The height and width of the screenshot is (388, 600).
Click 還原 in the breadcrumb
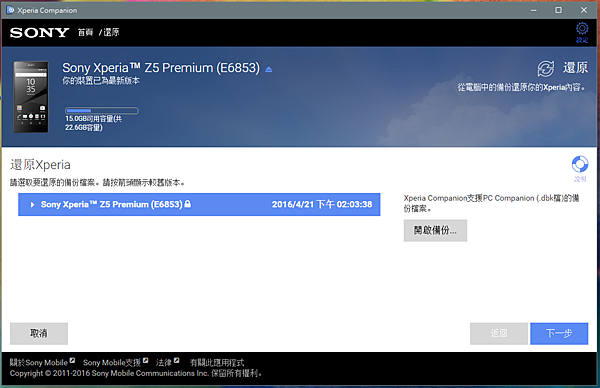point(111,33)
